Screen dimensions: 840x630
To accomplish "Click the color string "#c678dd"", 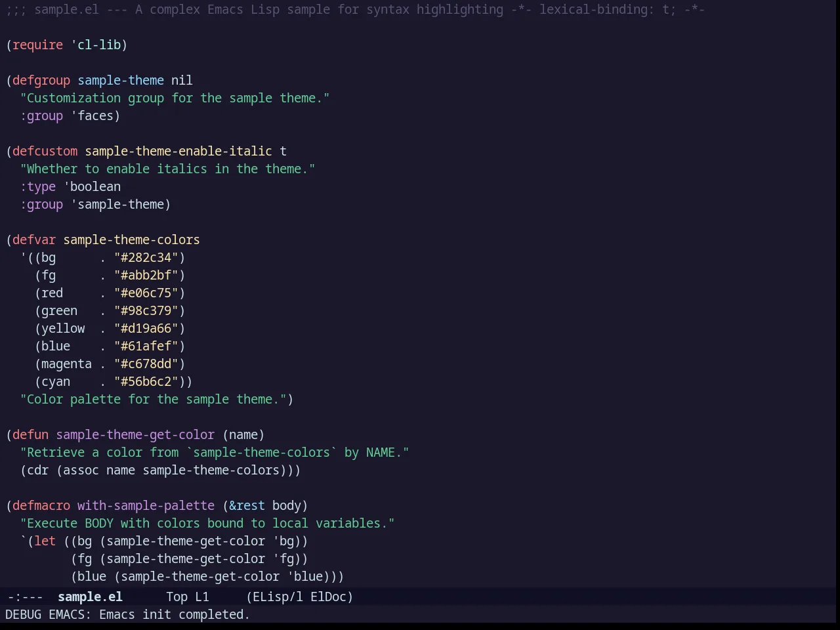I will pos(146,364).
